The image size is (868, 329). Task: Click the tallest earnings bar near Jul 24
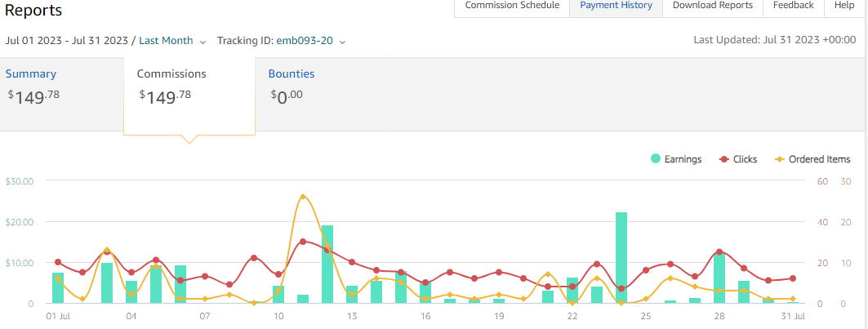click(x=621, y=257)
